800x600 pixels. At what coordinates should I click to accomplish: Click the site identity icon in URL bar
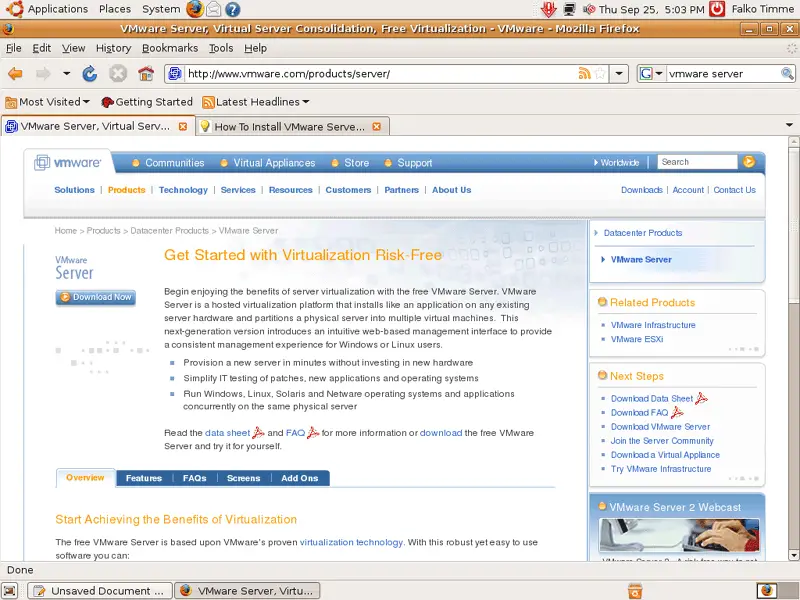click(x=174, y=73)
